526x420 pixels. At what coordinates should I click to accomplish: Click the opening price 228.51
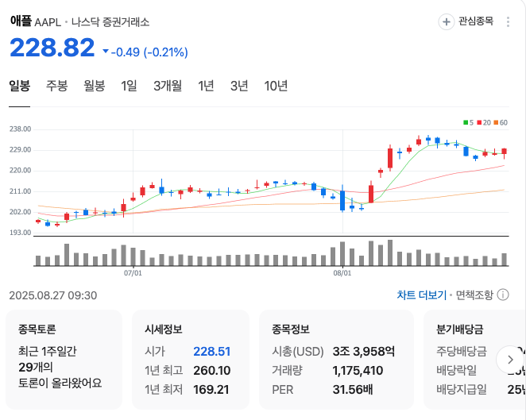[211, 351]
